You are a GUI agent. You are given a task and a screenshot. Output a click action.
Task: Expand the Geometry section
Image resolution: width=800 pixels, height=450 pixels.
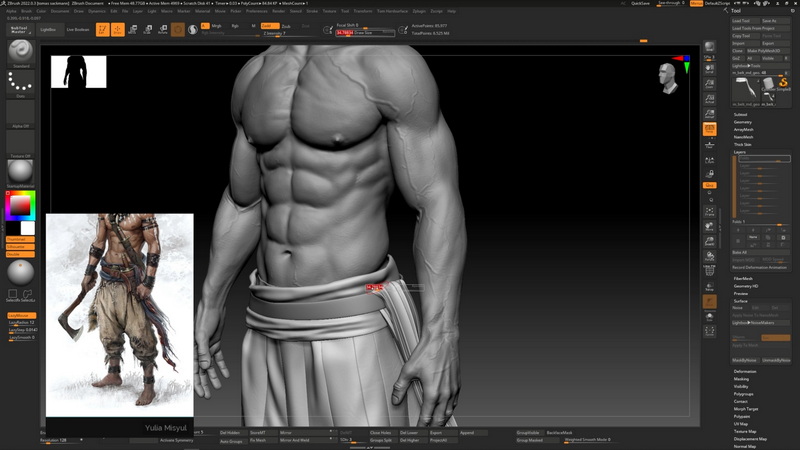click(x=742, y=122)
